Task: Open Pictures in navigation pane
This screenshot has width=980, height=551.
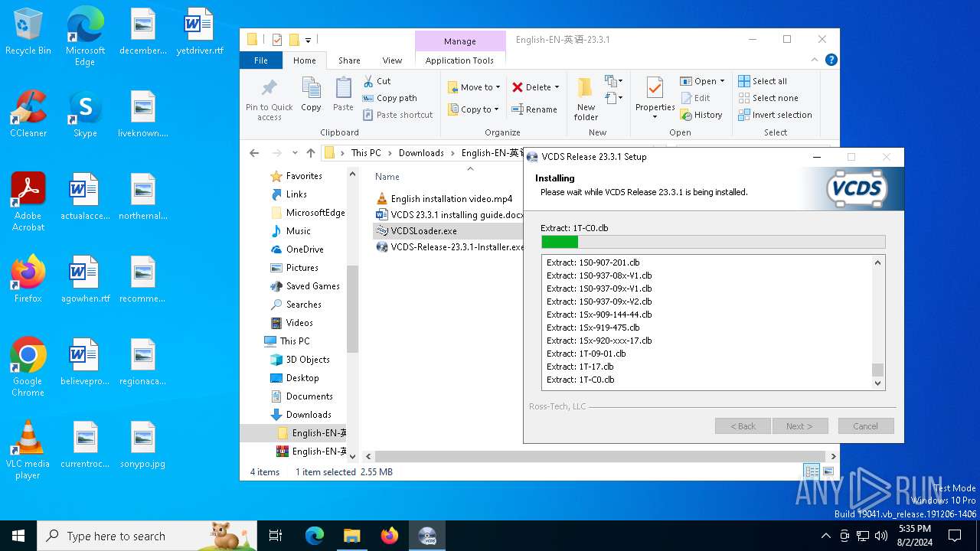Action: click(x=302, y=268)
